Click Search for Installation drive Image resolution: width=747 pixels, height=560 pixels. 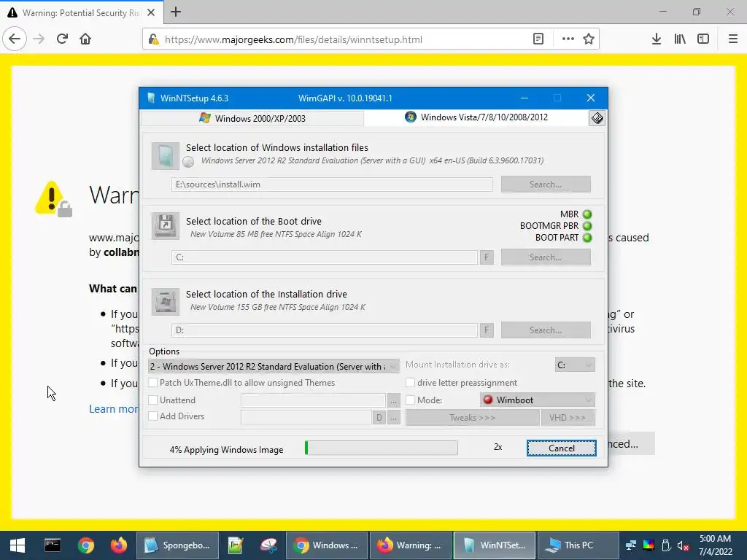546,330
